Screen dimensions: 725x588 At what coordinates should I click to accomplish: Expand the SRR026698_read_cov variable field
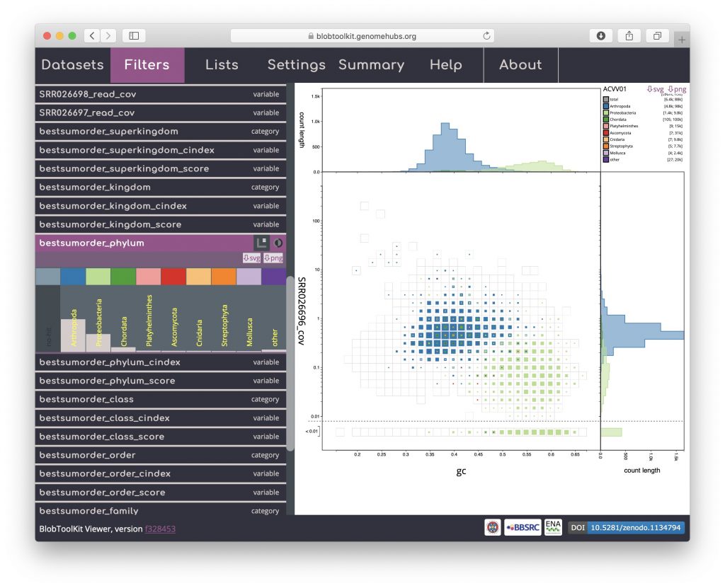point(161,94)
